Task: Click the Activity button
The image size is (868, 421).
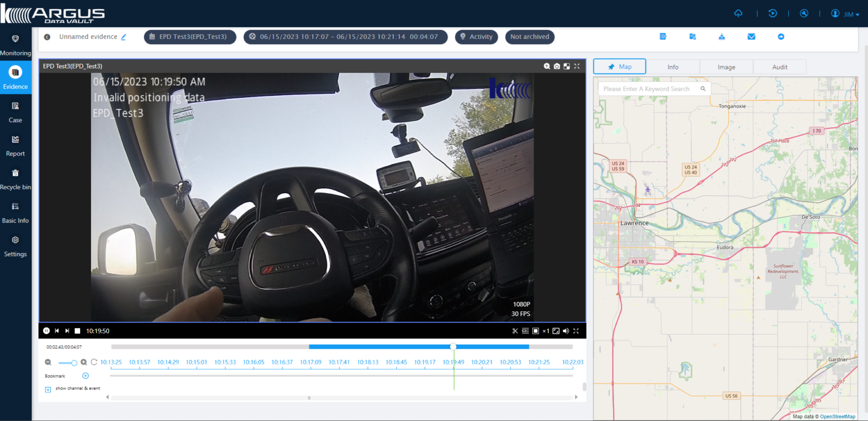Action: [x=476, y=37]
